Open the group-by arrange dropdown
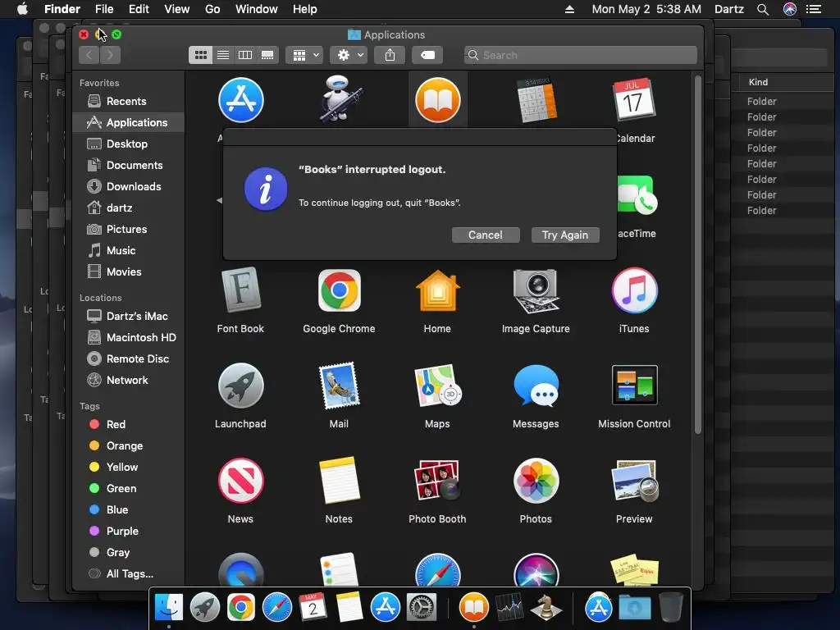The height and width of the screenshot is (630, 840). tap(304, 55)
